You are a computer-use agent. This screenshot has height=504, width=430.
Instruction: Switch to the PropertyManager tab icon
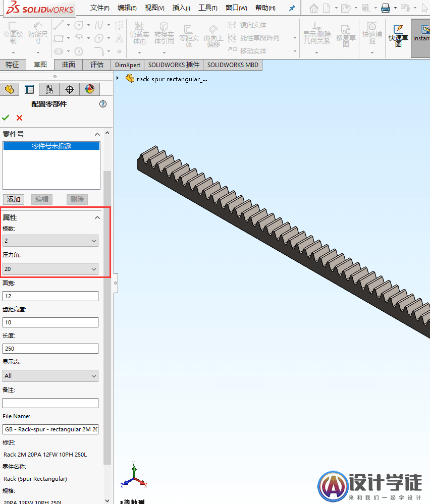click(29, 89)
